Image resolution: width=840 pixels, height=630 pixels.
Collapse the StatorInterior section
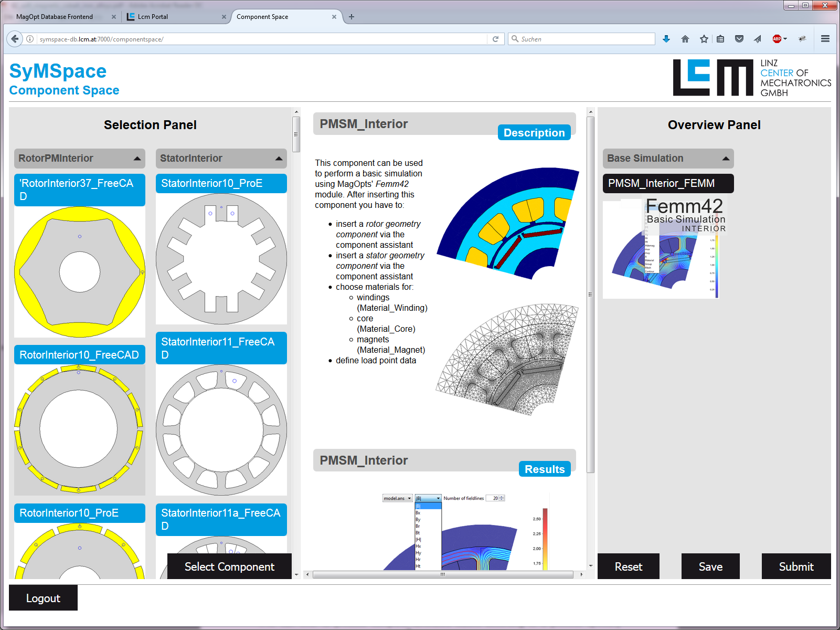[x=279, y=159]
